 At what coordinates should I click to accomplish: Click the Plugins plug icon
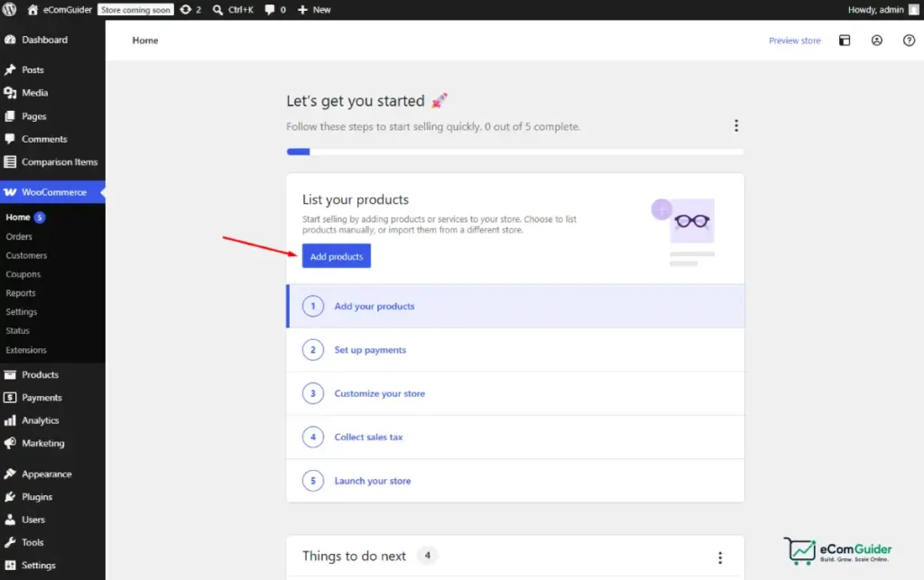click(x=10, y=497)
